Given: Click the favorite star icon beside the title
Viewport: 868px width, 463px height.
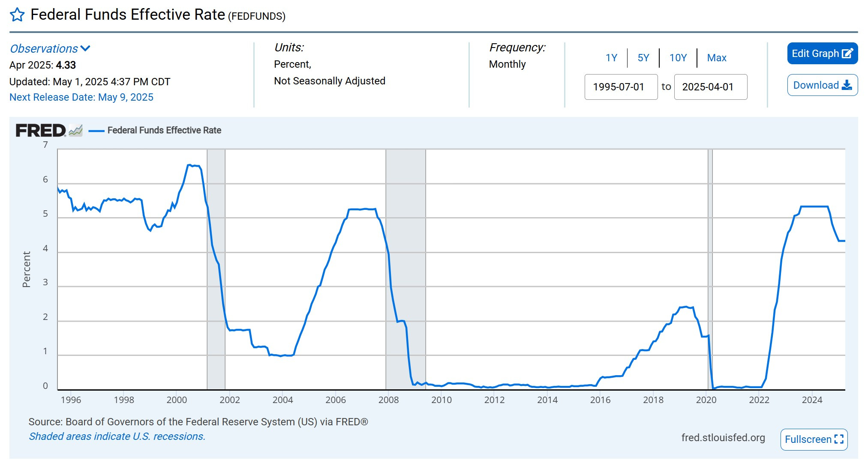Looking at the screenshot, I should pyautogui.click(x=17, y=15).
